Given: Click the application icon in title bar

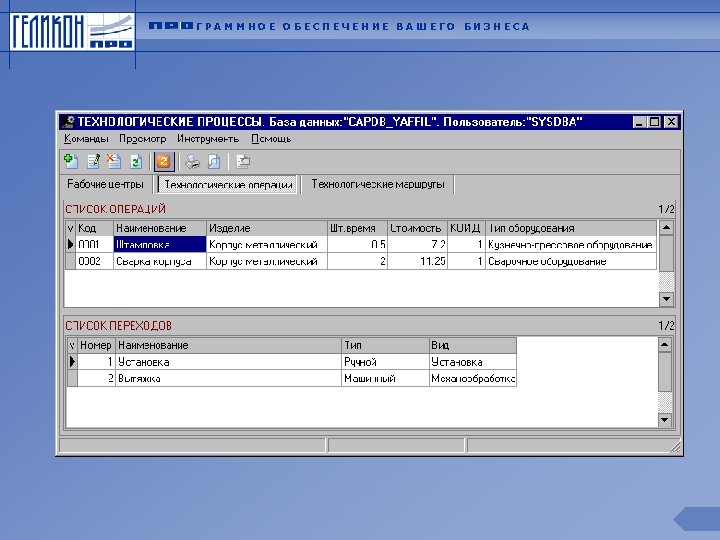Looking at the screenshot, I should pos(68,122).
